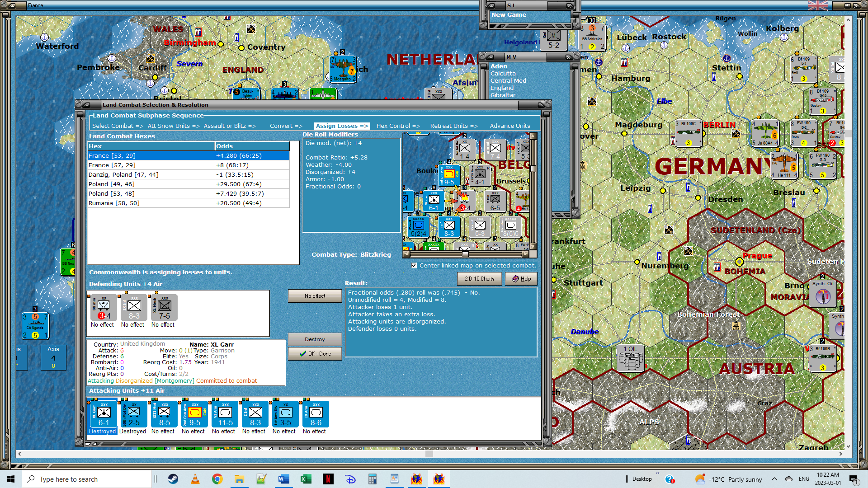
Task: Click main map scroll down arrow
Action: click(848, 446)
